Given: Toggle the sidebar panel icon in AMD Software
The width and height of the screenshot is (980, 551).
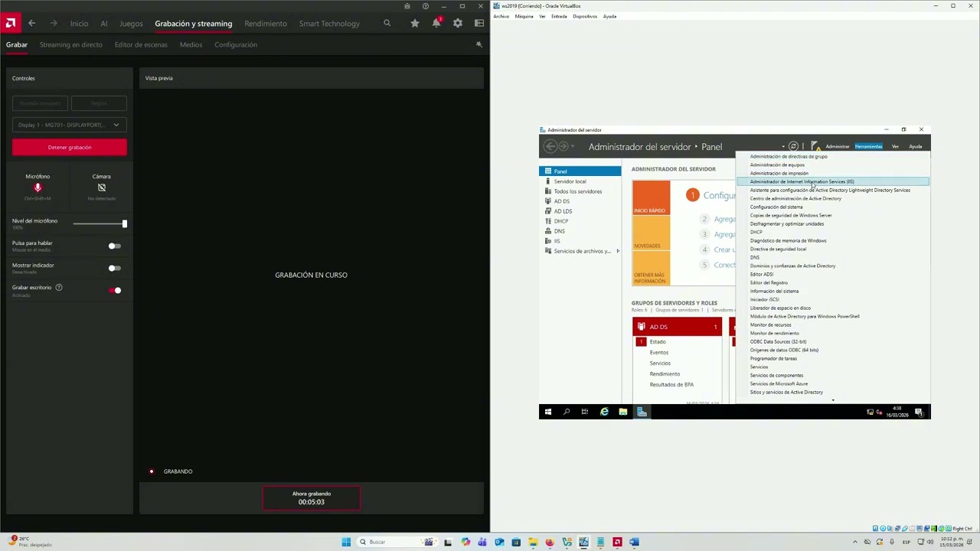Looking at the screenshot, I should click(x=479, y=23).
